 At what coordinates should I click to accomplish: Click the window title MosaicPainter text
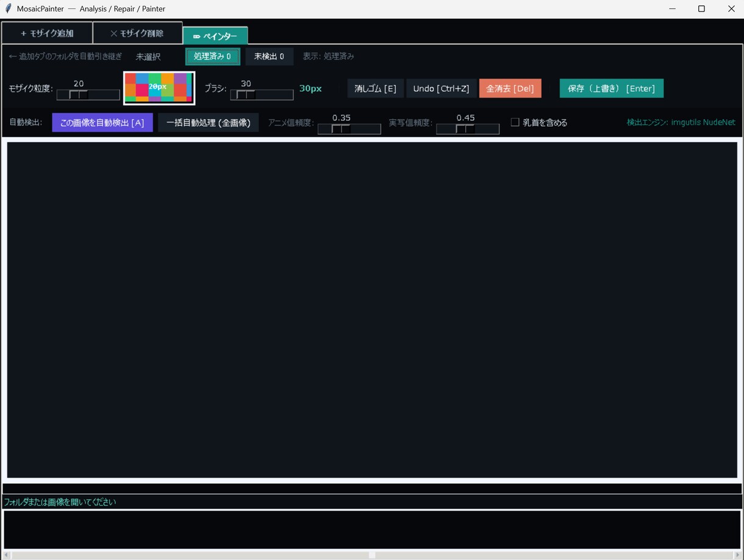click(40, 9)
